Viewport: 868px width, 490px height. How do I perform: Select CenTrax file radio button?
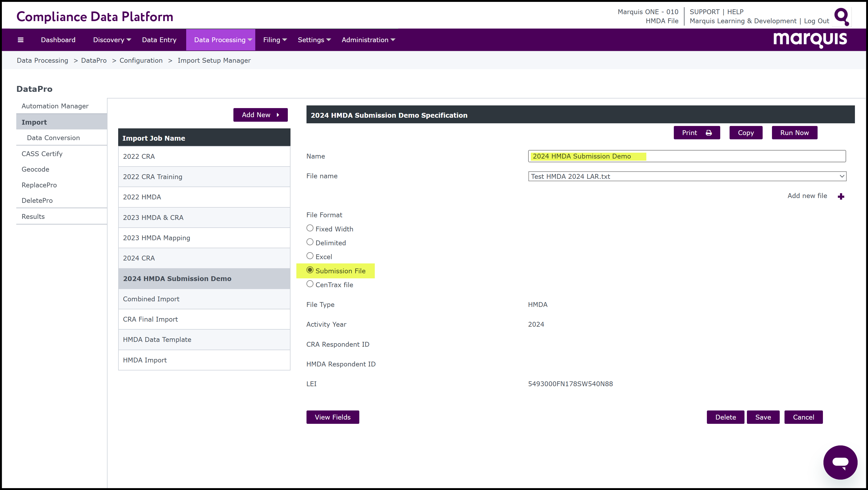tap(310, 284)
